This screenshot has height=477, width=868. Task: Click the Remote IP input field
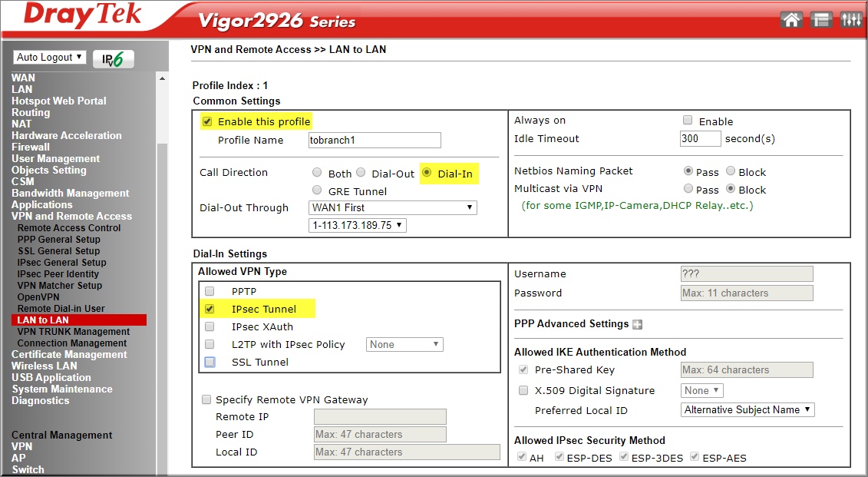point(380,416)
